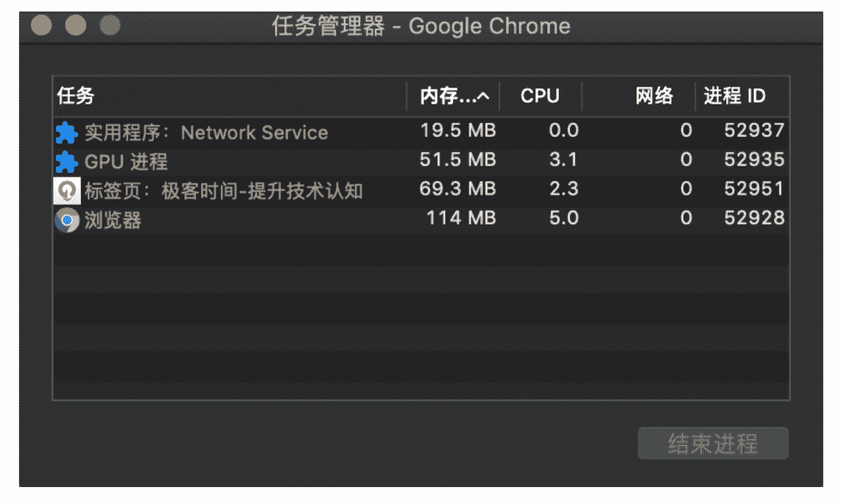Click the 极客时间 tab favicon
Viewport: 841px width, 504px height.
(x=67, y=191)
